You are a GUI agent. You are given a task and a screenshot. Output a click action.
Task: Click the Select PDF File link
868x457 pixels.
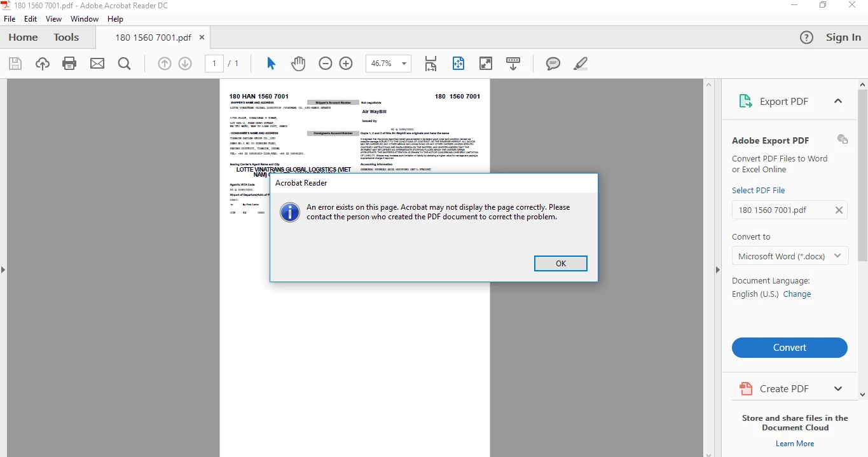pos(759,190)
